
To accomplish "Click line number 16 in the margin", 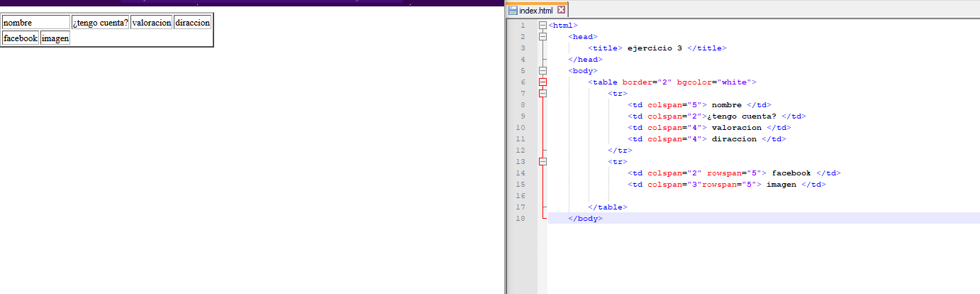I will point(522,196).
